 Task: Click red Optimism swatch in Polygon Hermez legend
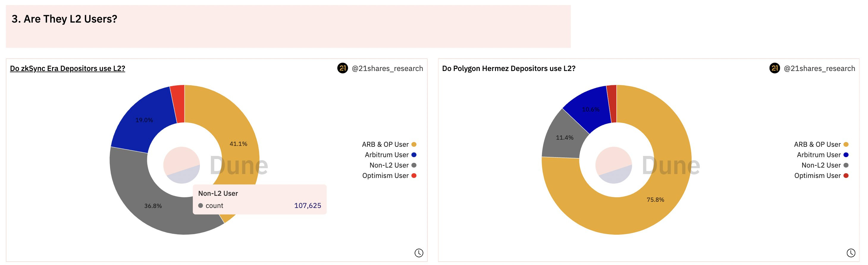(x=846, y=176)
